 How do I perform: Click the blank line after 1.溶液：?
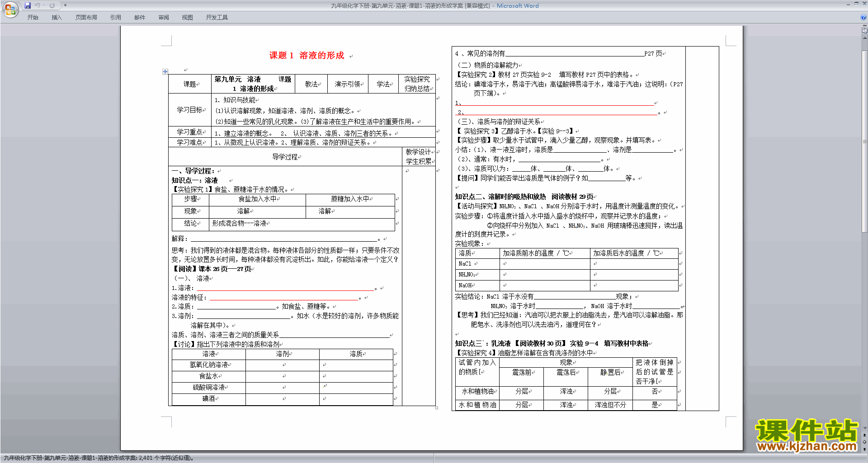pyautogui.click(x=286, y=288)
